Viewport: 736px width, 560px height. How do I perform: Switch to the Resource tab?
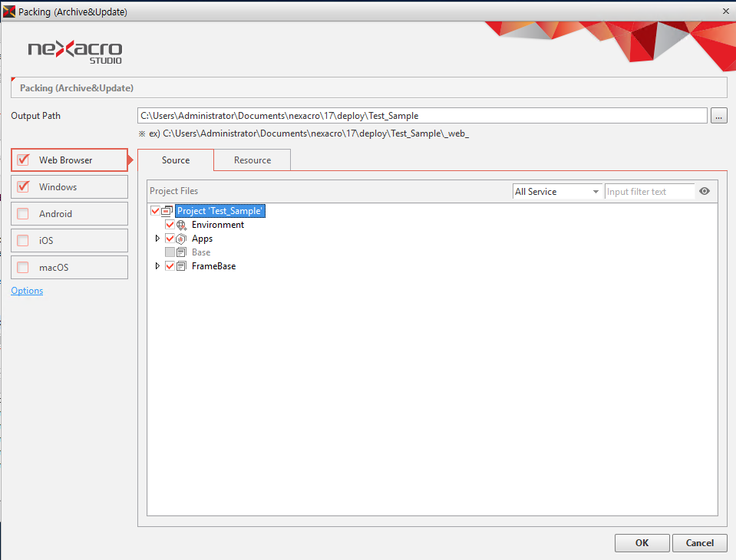pos(252,160)
